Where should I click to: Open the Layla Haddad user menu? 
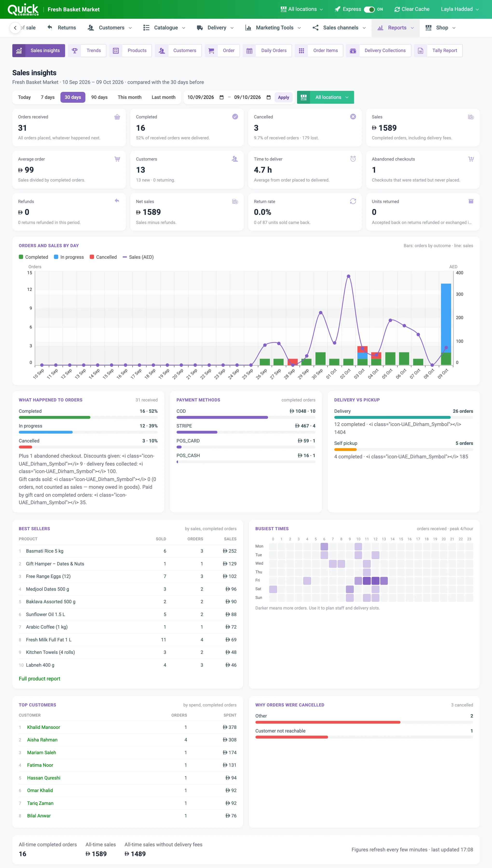tap(459, 9)
